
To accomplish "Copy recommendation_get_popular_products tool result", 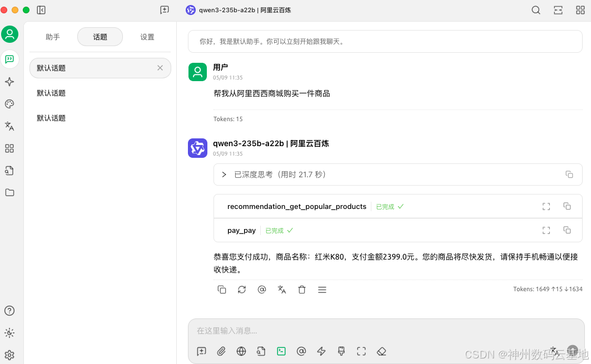I will pos(567,206).
